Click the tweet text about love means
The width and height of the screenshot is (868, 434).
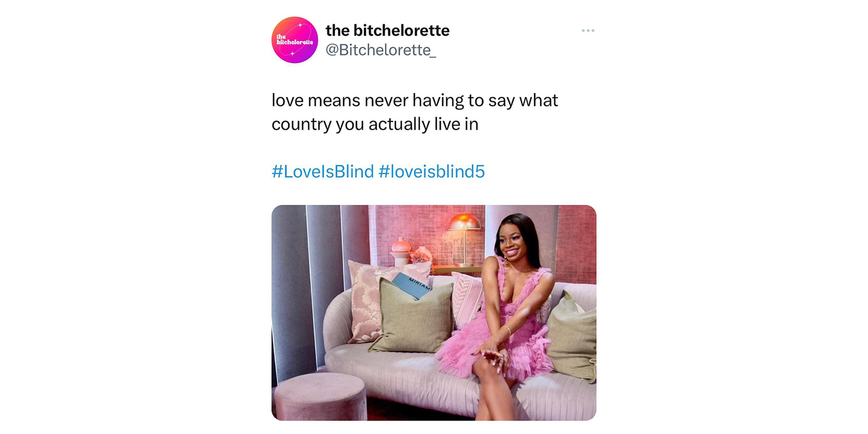pyautogui.click(x=415, y=112)
